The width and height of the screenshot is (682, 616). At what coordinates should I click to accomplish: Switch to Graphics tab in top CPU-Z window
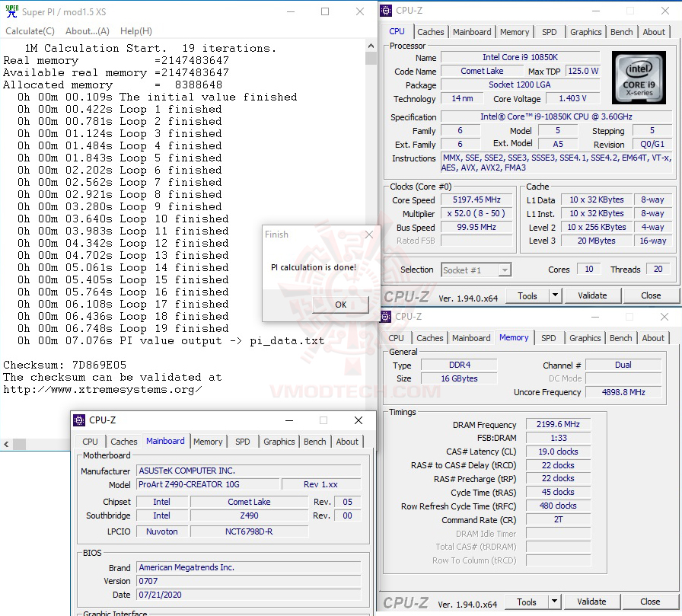[585, 32]
